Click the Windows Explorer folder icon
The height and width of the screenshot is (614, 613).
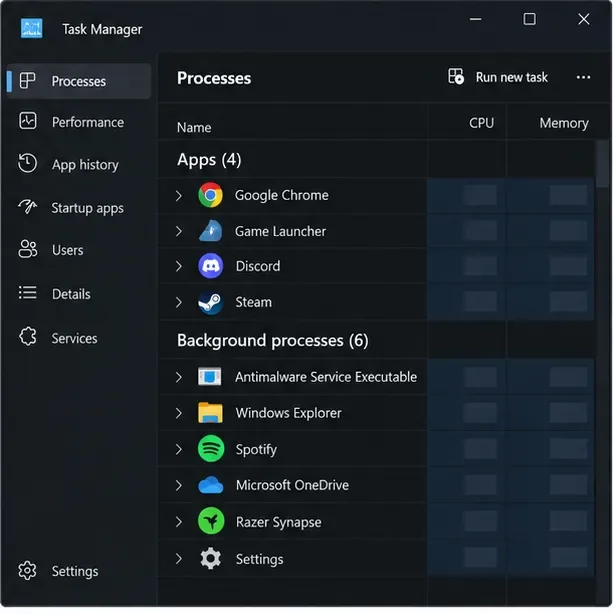click(x=210, y=413)
